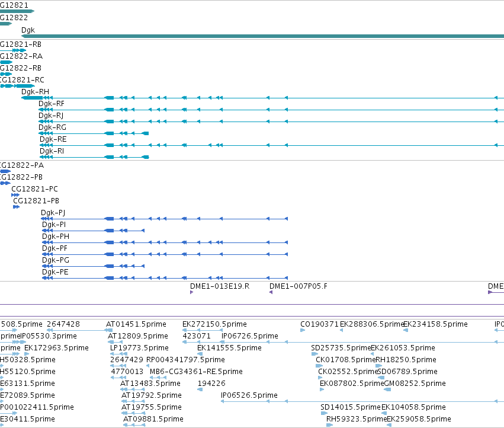This screenshot has height=428, width=504.
Task: Click the Dgk-PE protein label
Action: coord(55,272)
